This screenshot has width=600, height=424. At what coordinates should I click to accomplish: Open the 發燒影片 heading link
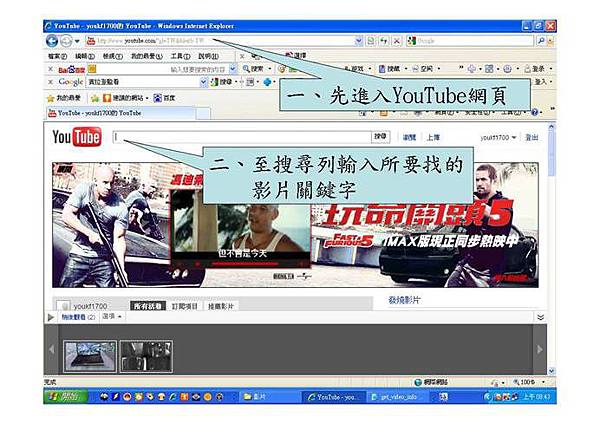pyautogui.click(x=404, y=300)
